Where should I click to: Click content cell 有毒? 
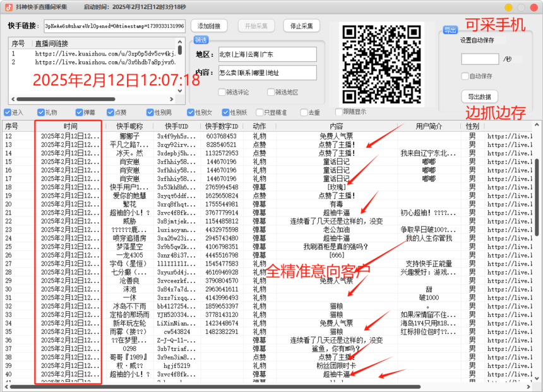tap(337, 204)
